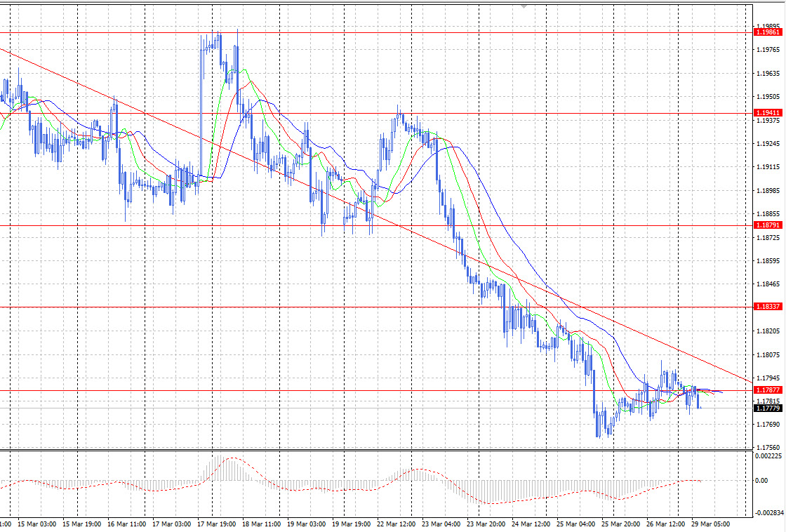This screenshot has width=786, height=532.
Task: Click the 15 Mar 03:00 time label
Action: [38, 524]
